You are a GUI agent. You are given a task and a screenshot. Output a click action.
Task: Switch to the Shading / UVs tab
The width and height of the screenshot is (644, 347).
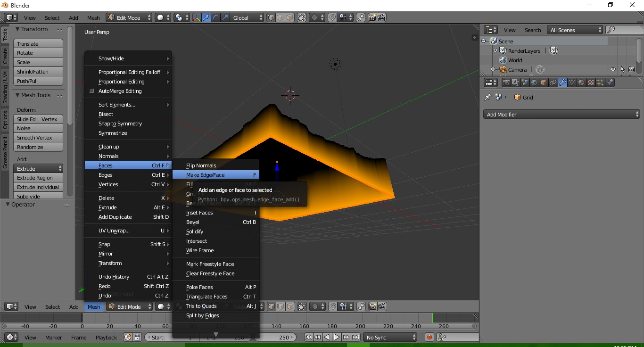point(5,88)
